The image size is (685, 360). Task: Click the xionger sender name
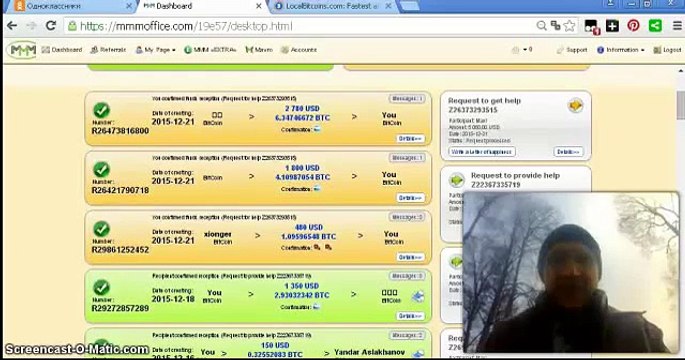pos(218,234)
